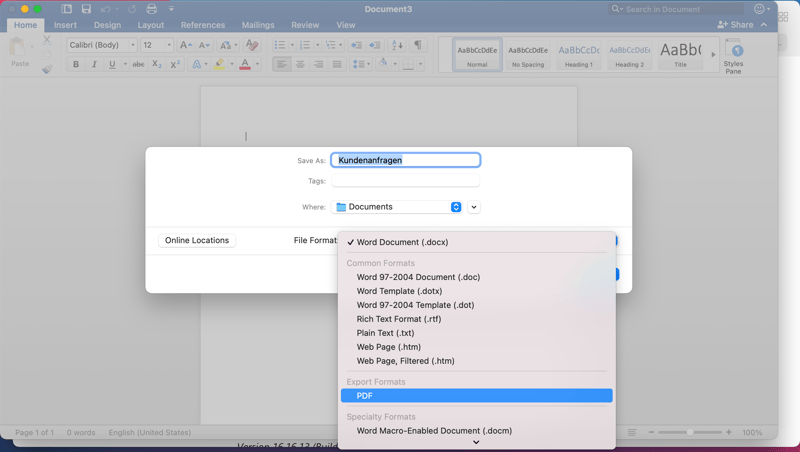The height and width of the screenshot is (452, 800).
Task: Select Plain Text (.txt) format
Action: click(385, 333)
